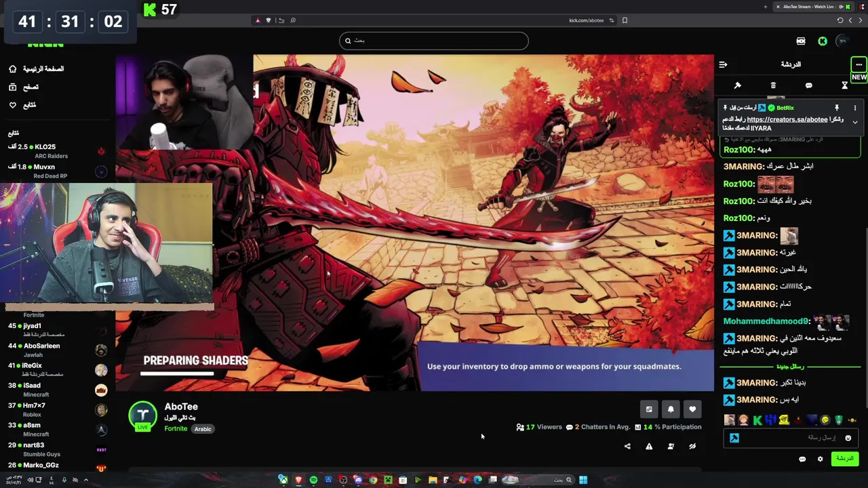Viewport: 868px width, 488px height.
Task: Click the user info icon under stream
Action: click(671, 447)
